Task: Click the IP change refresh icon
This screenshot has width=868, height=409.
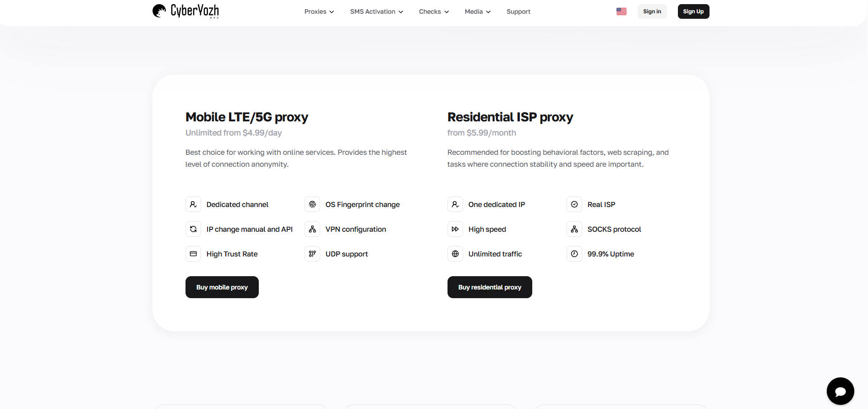Action: 193,229
